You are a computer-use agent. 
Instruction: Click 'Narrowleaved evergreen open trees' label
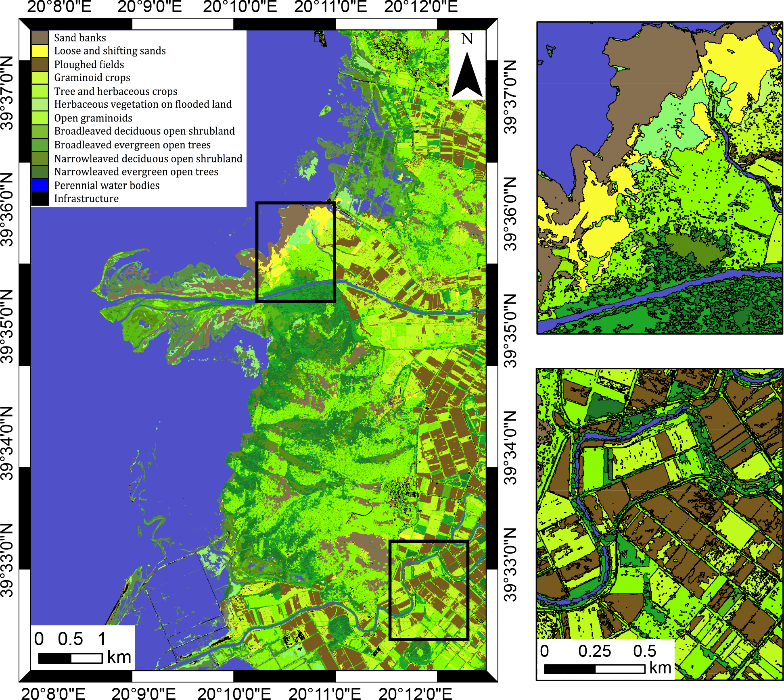click(136, 172)
